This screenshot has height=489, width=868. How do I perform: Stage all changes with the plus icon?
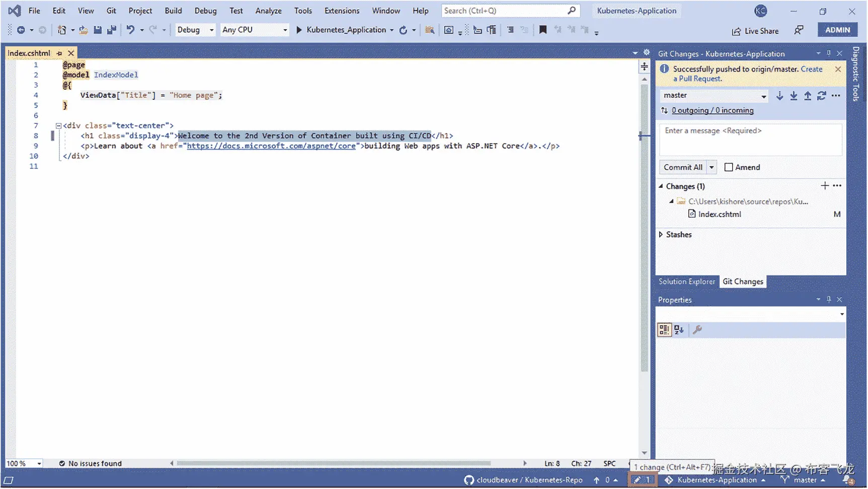[x=825, y=186]
